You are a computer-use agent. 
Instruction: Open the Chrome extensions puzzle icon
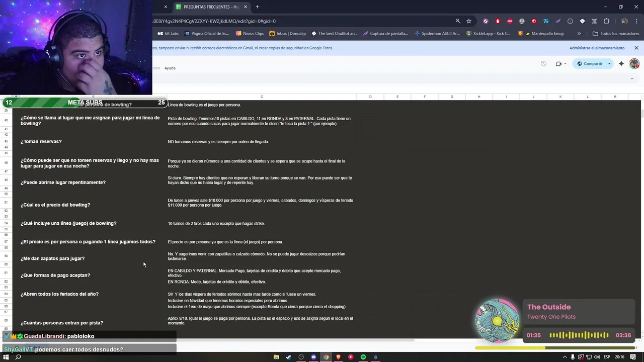pos(606,21)
